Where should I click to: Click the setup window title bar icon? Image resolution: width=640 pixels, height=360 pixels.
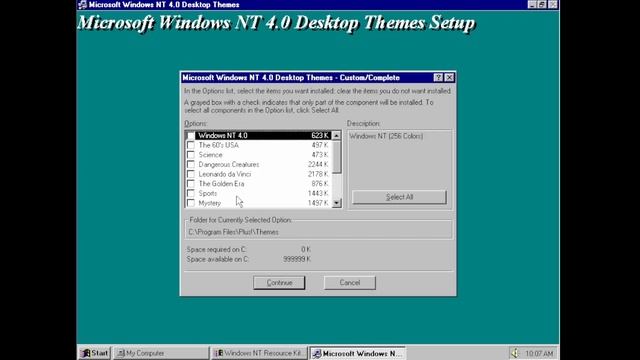pyautogui.click(x=82, y=4)
